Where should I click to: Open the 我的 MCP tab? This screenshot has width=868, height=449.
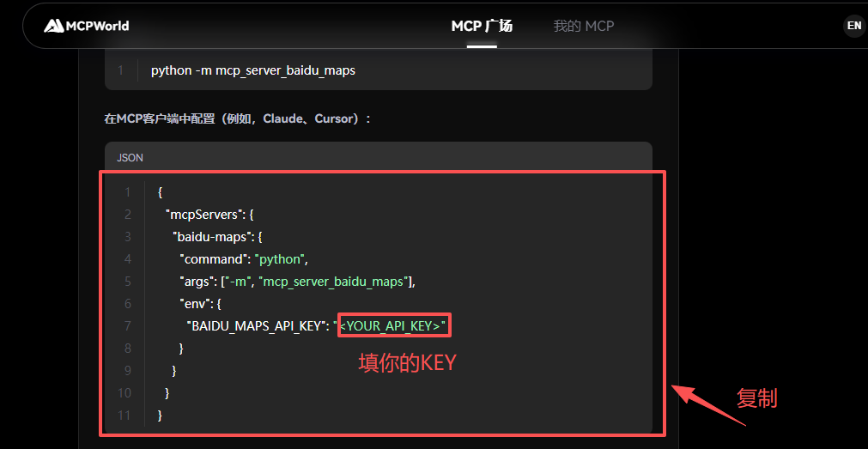pos(584,26)
